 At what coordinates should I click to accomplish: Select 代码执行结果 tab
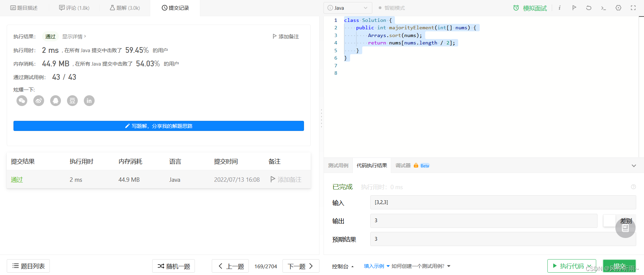tap(372, 166)
